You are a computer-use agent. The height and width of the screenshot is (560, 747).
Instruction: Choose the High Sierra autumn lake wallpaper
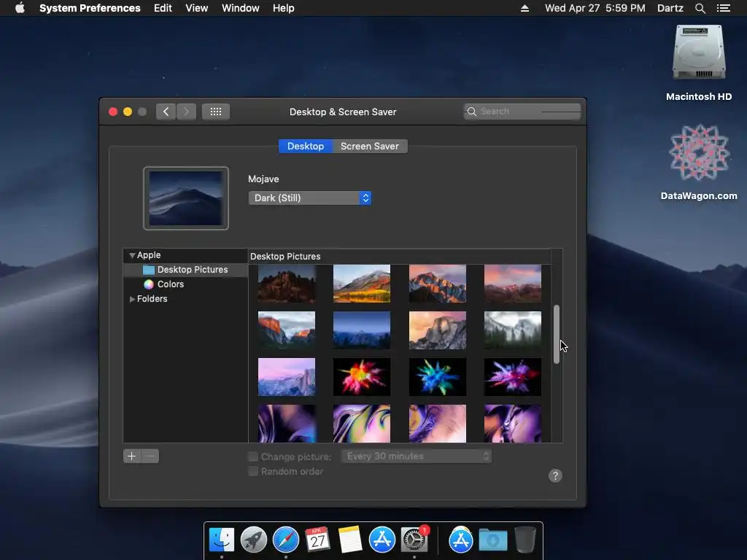click(x=362, y=284)
